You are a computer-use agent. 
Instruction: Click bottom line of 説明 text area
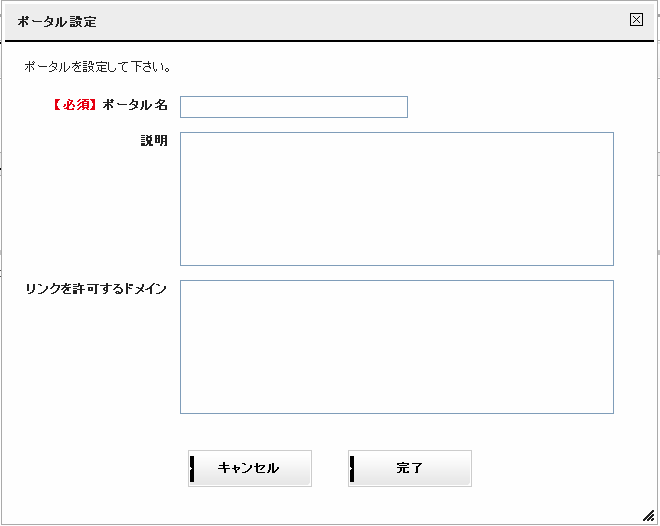[x=397, y=265]
